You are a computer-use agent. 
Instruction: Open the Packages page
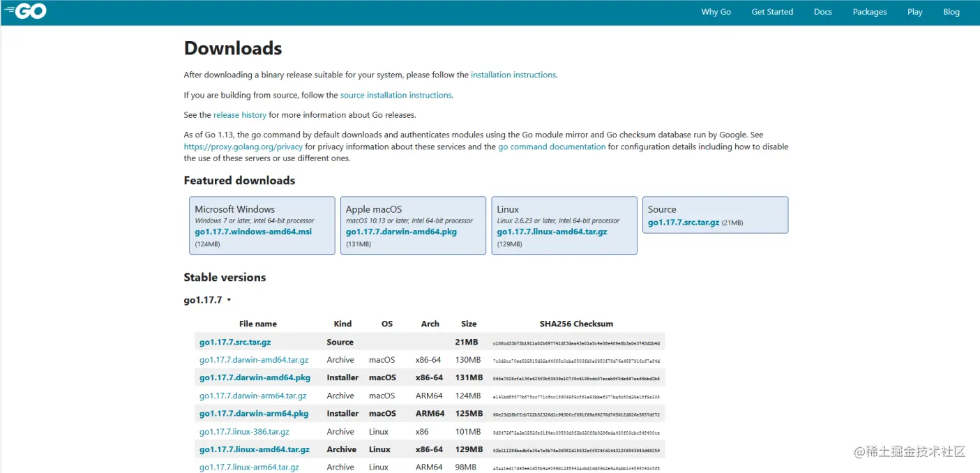click(870, 12)
